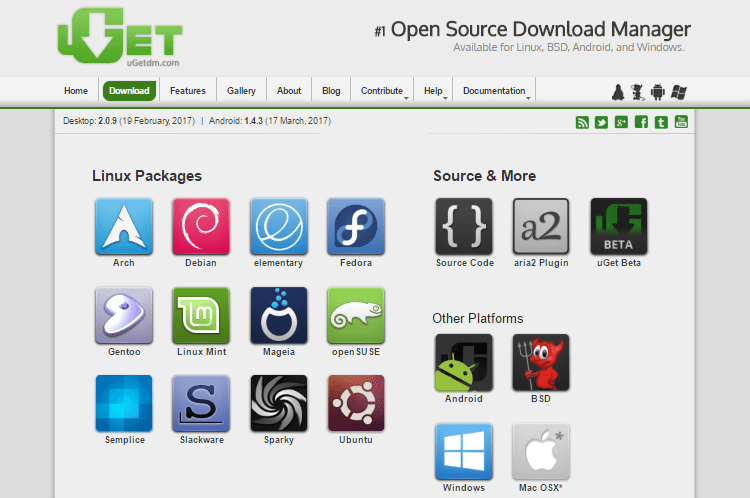Open the Linux Mint package icon

(x=201, y=315)
